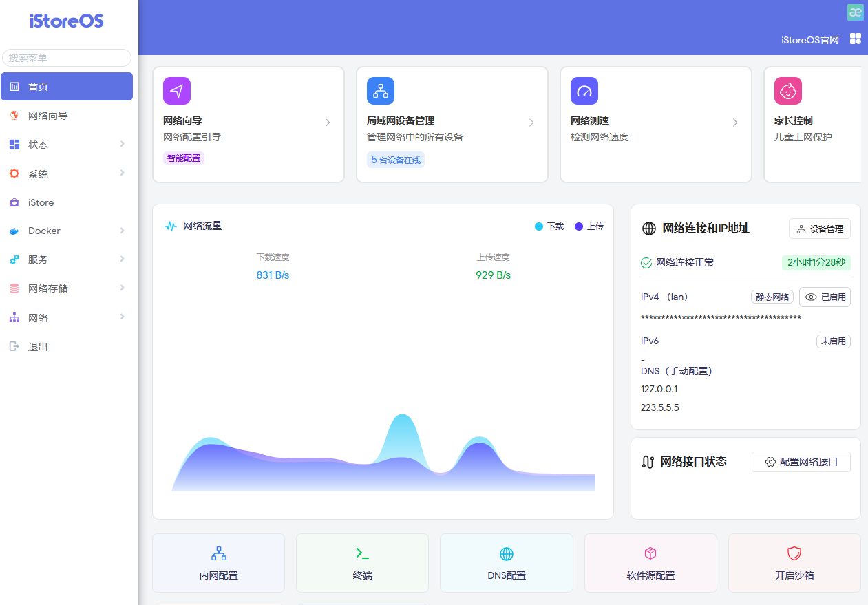Expand the Docker sidebar submenu

coord(67,231)
